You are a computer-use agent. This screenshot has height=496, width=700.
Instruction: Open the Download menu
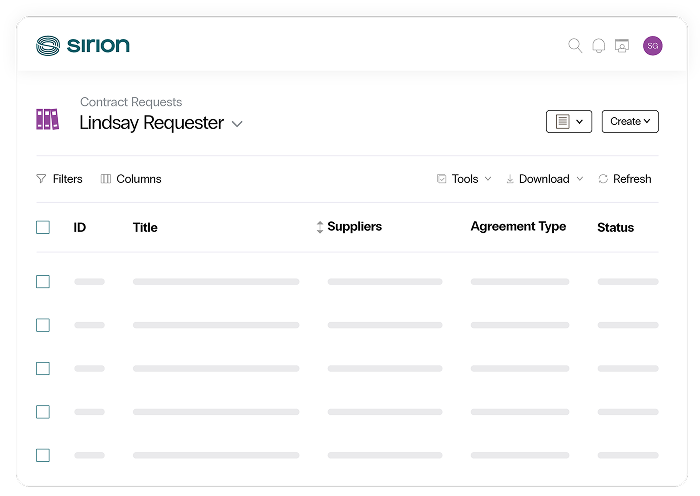[x=545, y=179]
